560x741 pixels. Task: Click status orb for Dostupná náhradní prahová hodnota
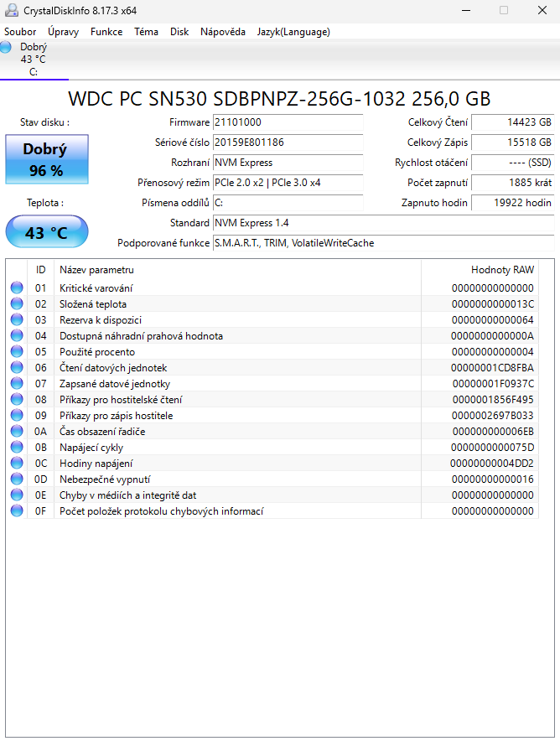[x=17, y=335]
